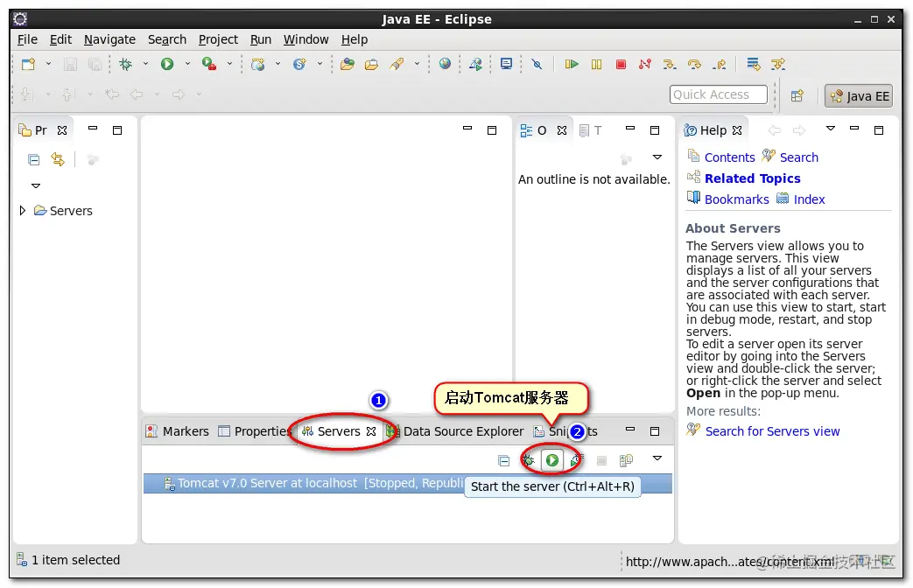
Task: Click the Suspend pause icon
Action: coord(596,64)
